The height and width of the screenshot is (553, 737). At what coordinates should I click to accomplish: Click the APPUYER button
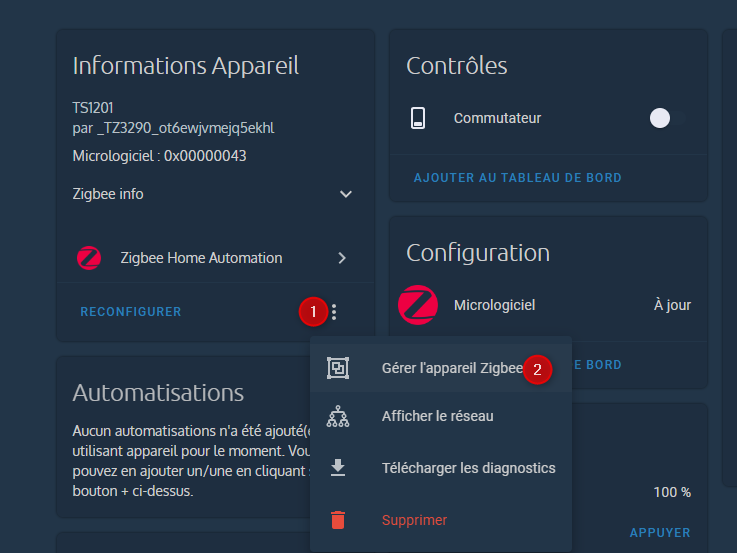point(660,533)
